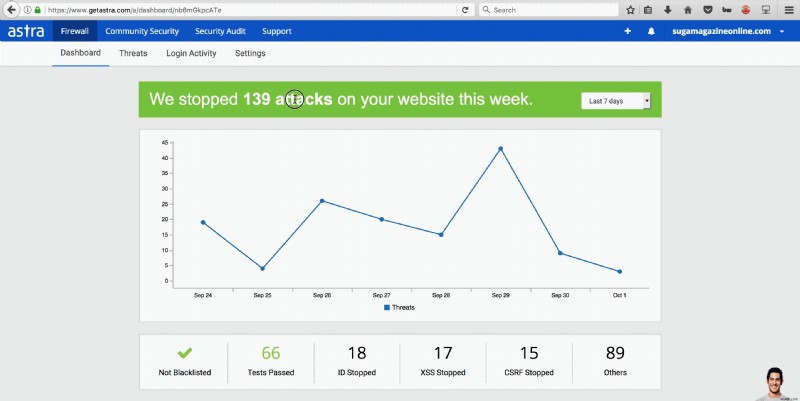Click the Sep 25 data point on chart

pyautogui.click(x=262, y=268)
